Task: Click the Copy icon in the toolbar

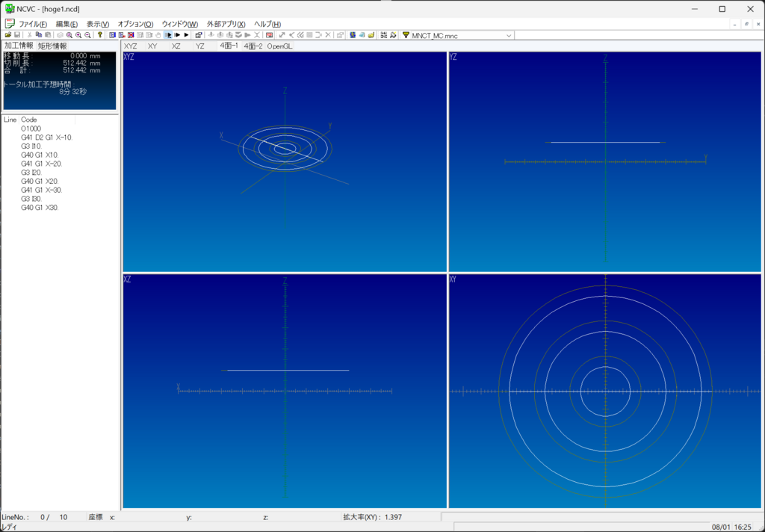Action: (x=39, y=35)
